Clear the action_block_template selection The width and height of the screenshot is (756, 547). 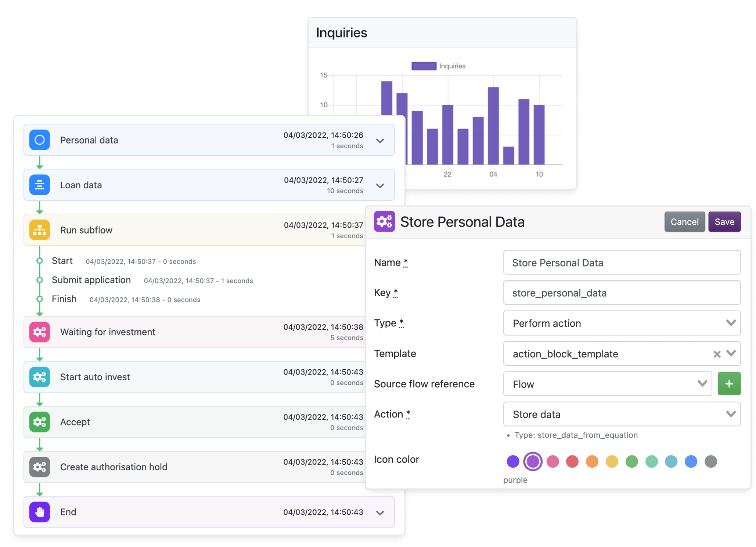tap(716, 354)
